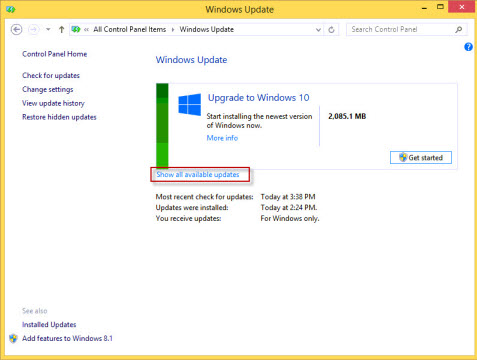Viewport: 477px width, 360px height.
Task: Click the Get started button
Action: [421, 157]
